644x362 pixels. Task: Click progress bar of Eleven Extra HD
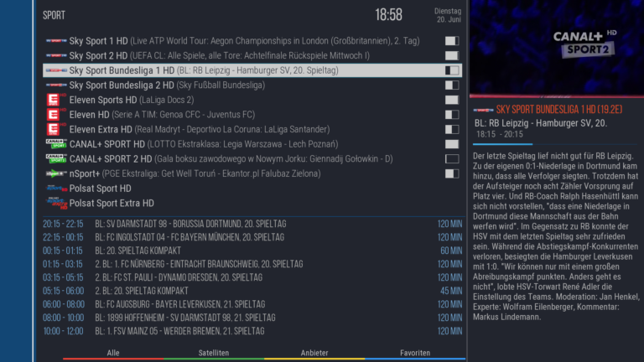pos(452,130)
